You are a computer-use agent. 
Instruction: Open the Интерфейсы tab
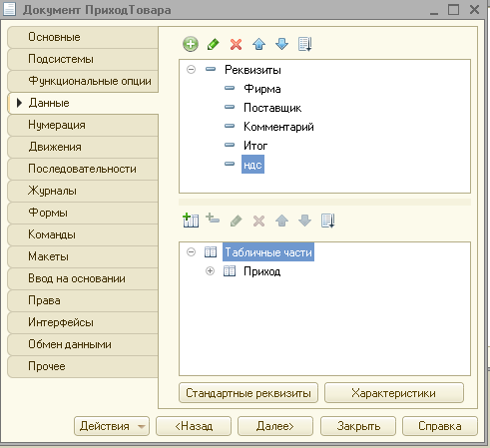pyautogui.click(x=83, y=322)
